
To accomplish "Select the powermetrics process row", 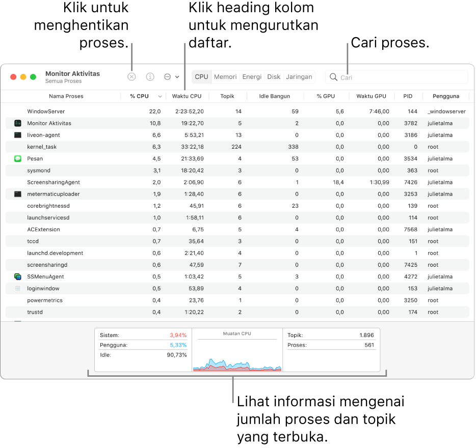I will (x=237, y=300).
